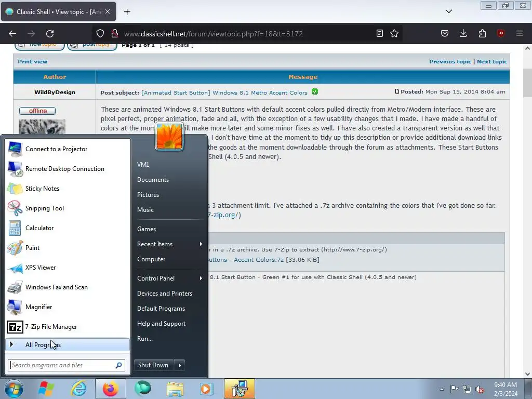Open the Firefox application menu
532x399 pixels.
click(x=520, y=34)
